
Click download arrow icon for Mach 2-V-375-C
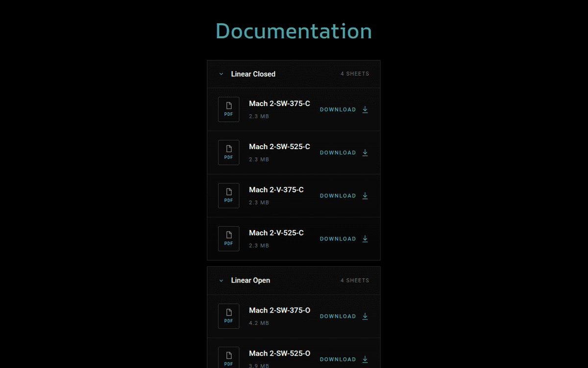pyautogui.click(x=365, y=196)
